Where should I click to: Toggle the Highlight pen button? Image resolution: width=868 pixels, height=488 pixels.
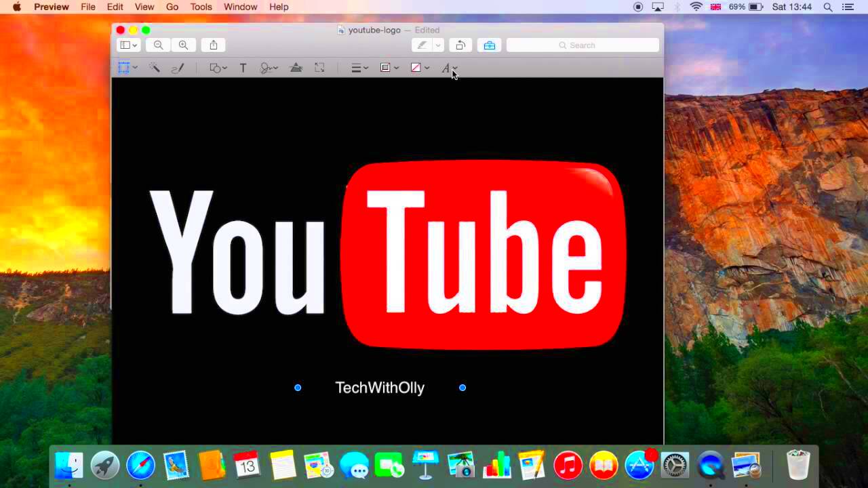coord(422,45)
